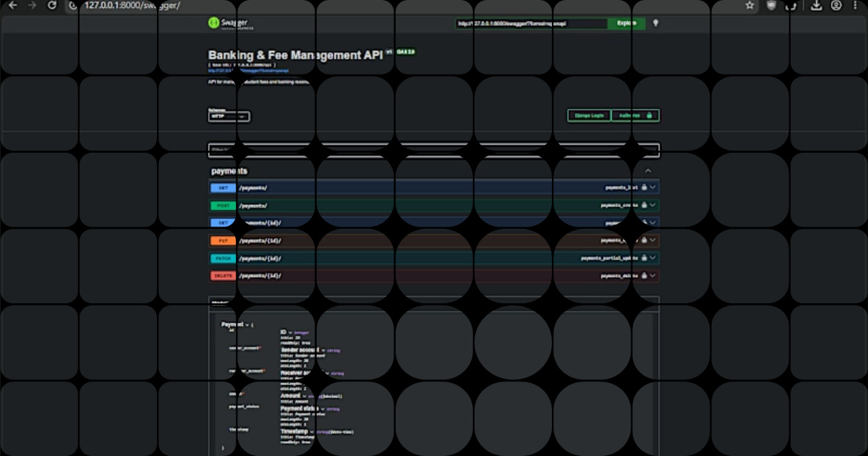The height and width of the screenshot is (456, 868).
Task: Focus the filter by tag input field
Action: click(x=434, y=151)
